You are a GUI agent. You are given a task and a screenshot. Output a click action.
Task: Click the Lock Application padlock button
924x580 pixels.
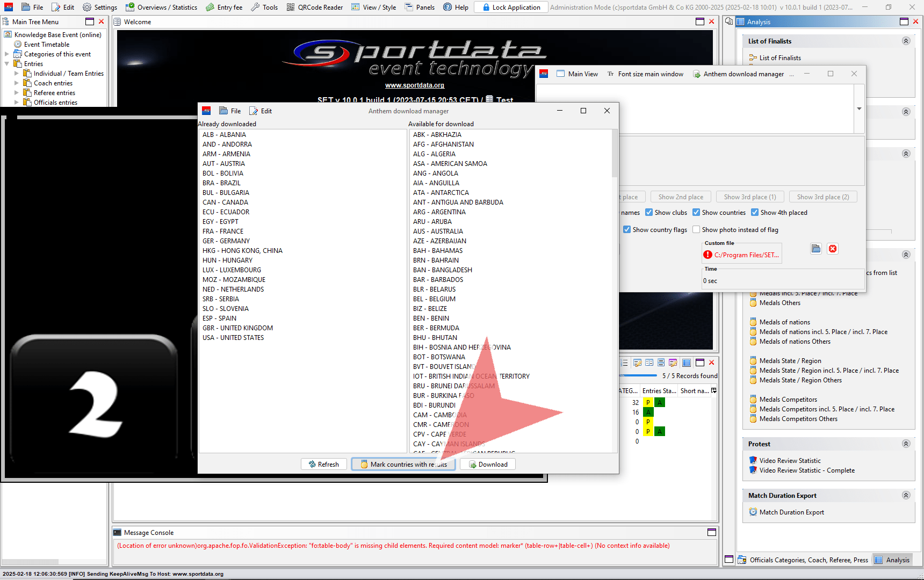(x=511, y=7)
